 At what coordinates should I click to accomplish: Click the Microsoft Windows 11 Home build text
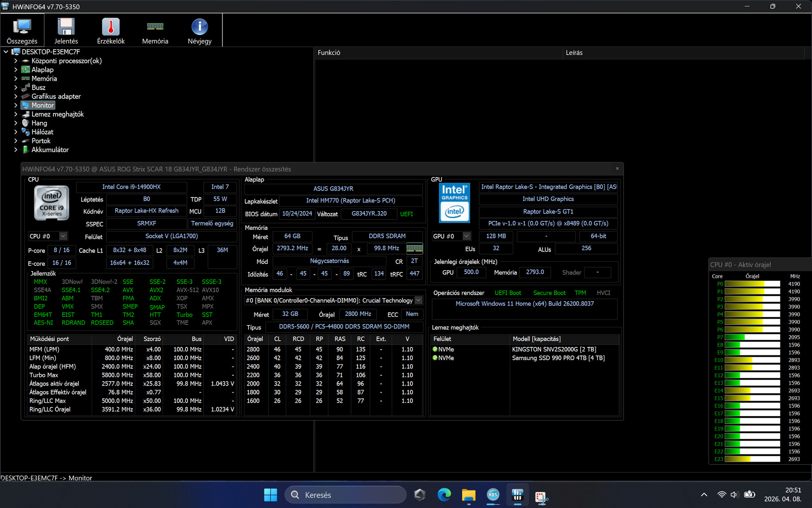click(x=525, y=303)
